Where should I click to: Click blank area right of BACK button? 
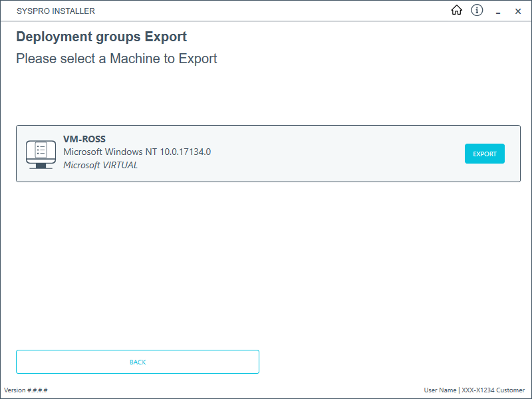(x=392, y=362)
